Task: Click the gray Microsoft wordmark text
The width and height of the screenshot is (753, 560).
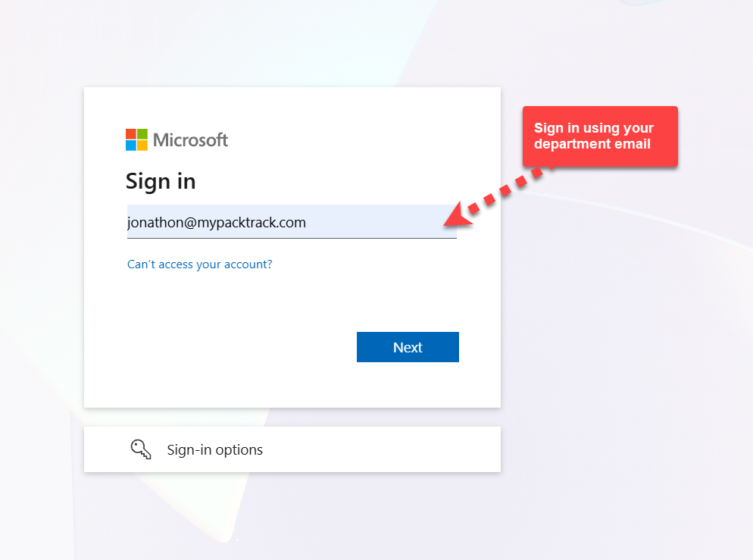Action: click(x=190, y=139)
